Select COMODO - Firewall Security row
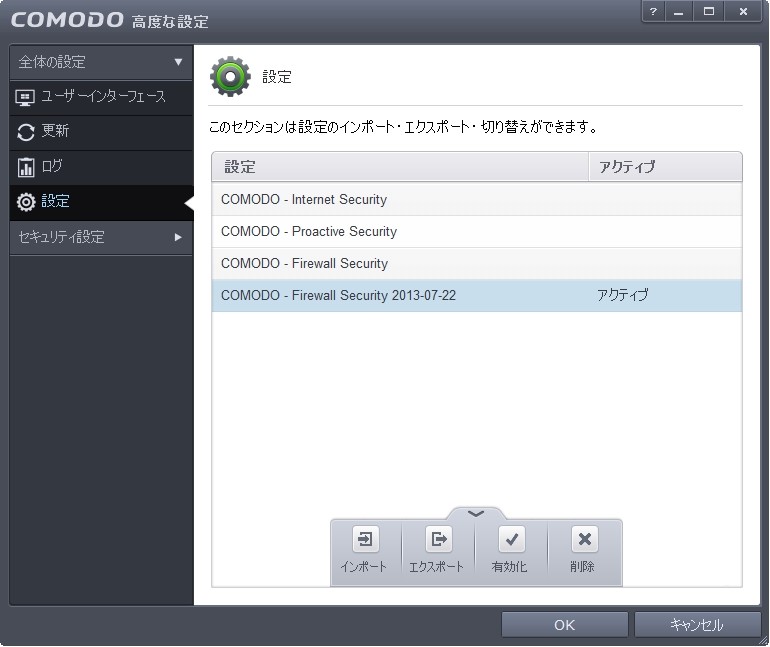Image resolution: width=770 pixels, height=647 pixels. (476, 264)
